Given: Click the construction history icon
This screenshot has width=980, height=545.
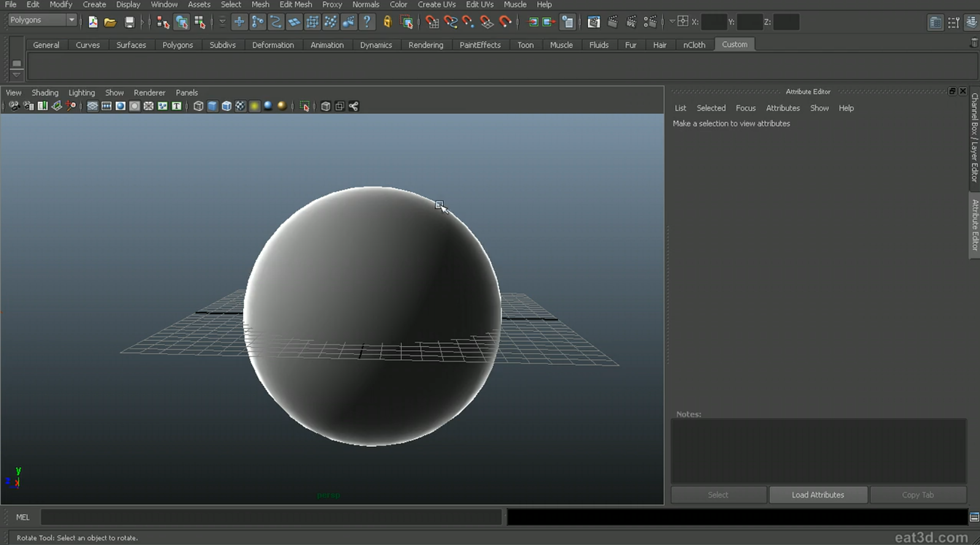Looking at the screenshot, I should click(567, 23).
